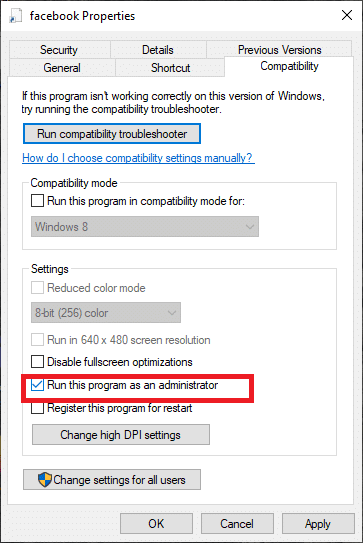
Task: Click the shield icon on Change settings button
Action: pyautogui.click(x=45, y=480)
